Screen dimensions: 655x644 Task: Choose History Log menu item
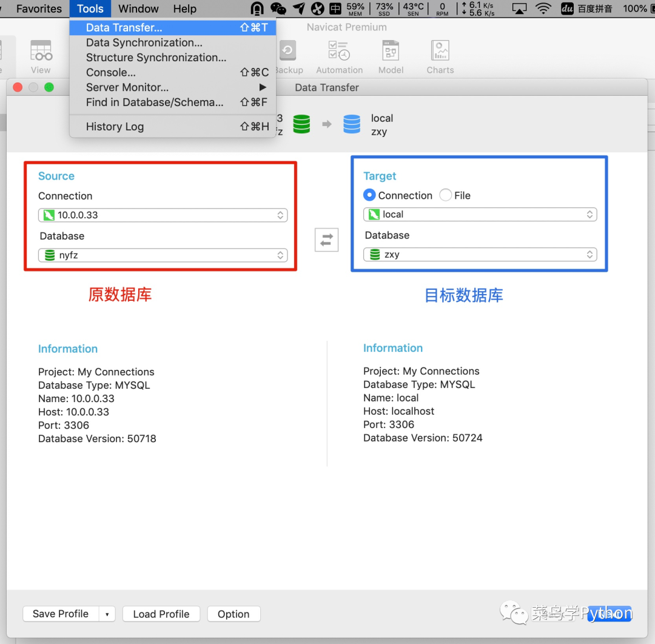(x=172, y=127)
